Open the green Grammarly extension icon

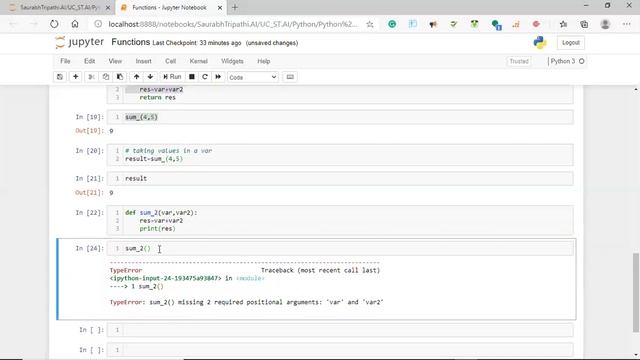tap(392, 24)
